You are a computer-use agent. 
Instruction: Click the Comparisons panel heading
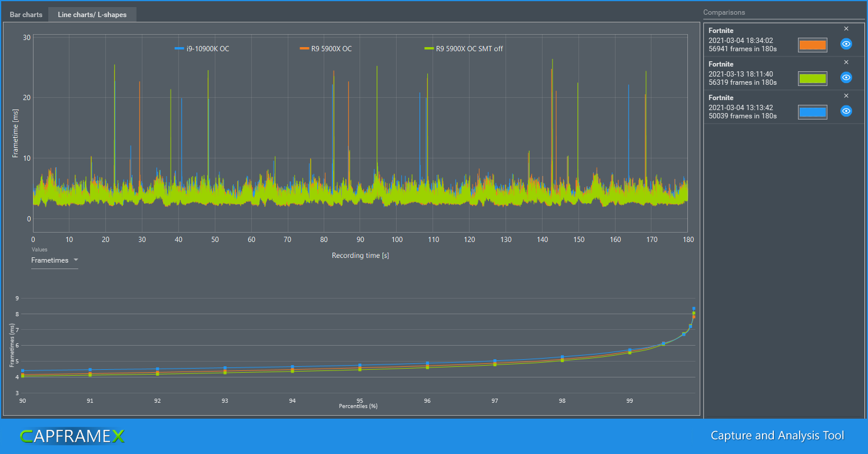(x=724, y=12)
